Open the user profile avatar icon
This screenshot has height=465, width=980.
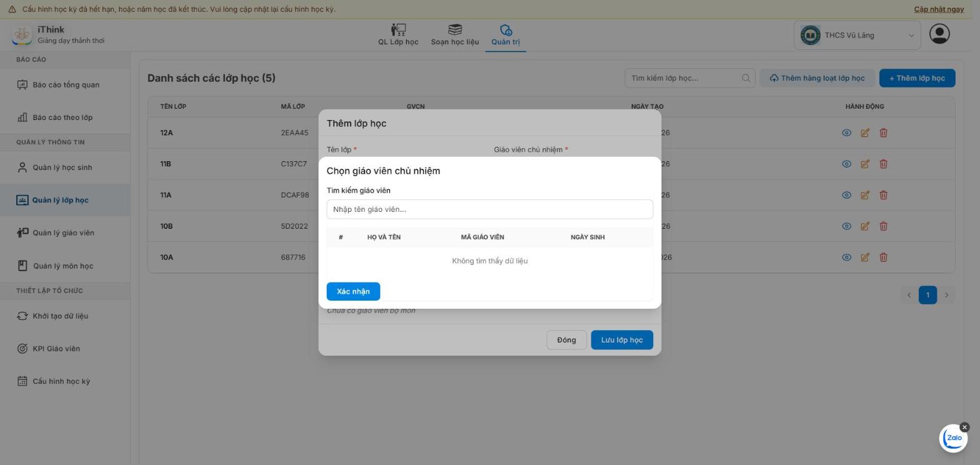pyautogui.click(x=939, y=34)
